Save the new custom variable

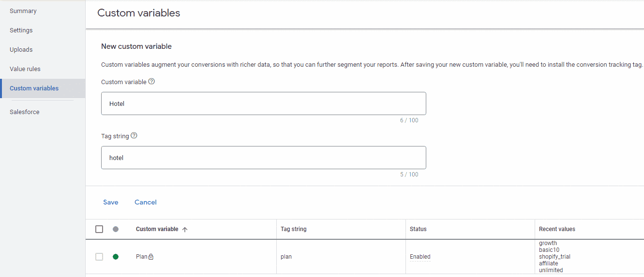[111, 202]
